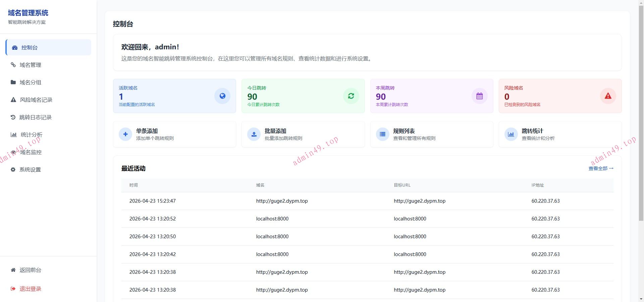Screen dimensions: 644x302
Task: Click the scrollbar down arrow
Action: pyautogui.click(x=641, y=299)
